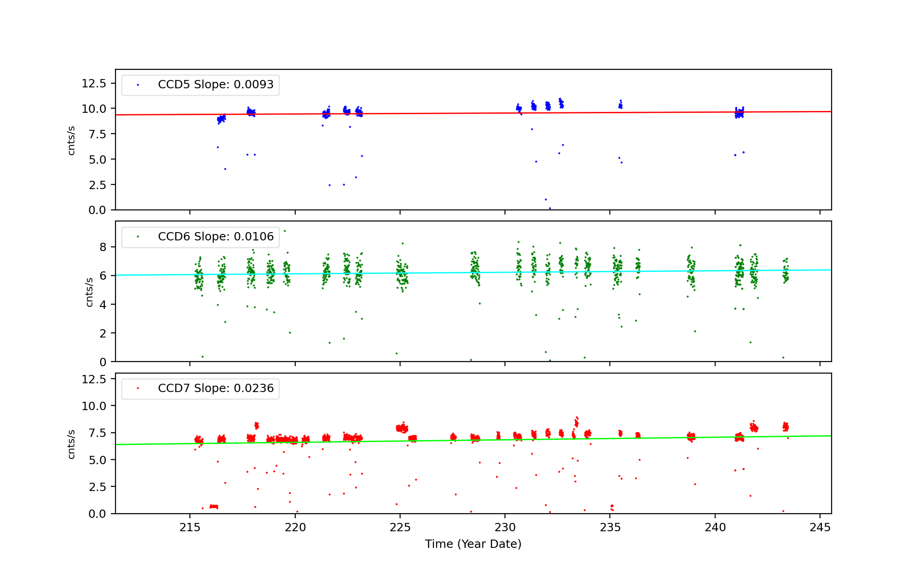Click x-axis tick label 240

[715, 528]
